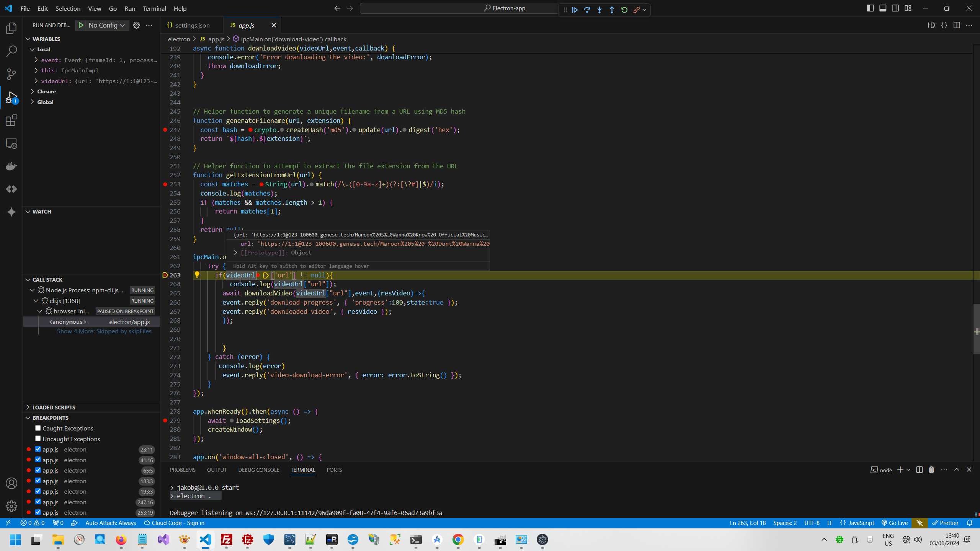Open the Extensions view in activity bar
Screen dimensions: 980x551
coord(11,121)
